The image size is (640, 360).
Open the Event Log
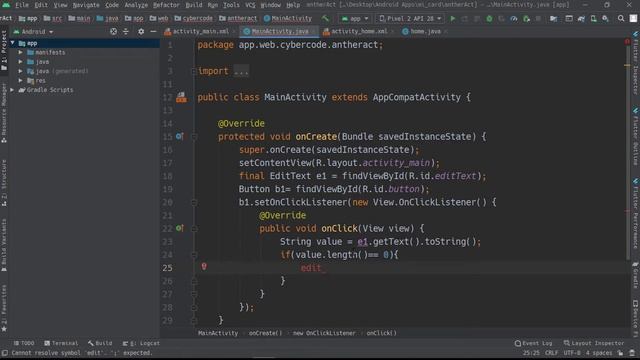point(533,343)
